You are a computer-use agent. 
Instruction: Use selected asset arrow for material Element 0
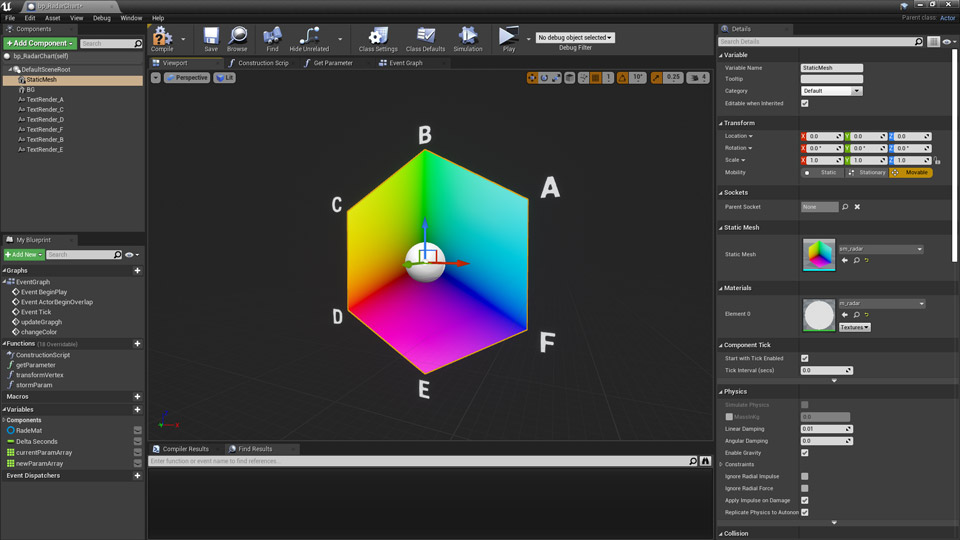coord(845,315)
